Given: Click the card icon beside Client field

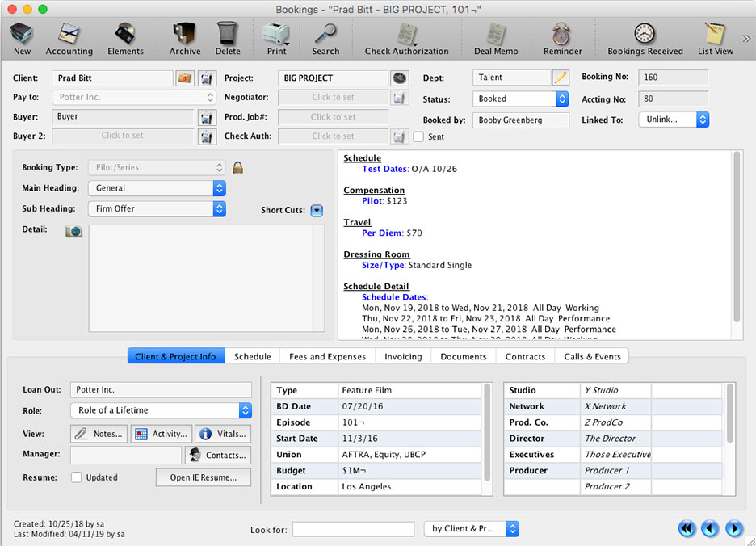Looking at the screenshot, I should [x=206, y=78].
